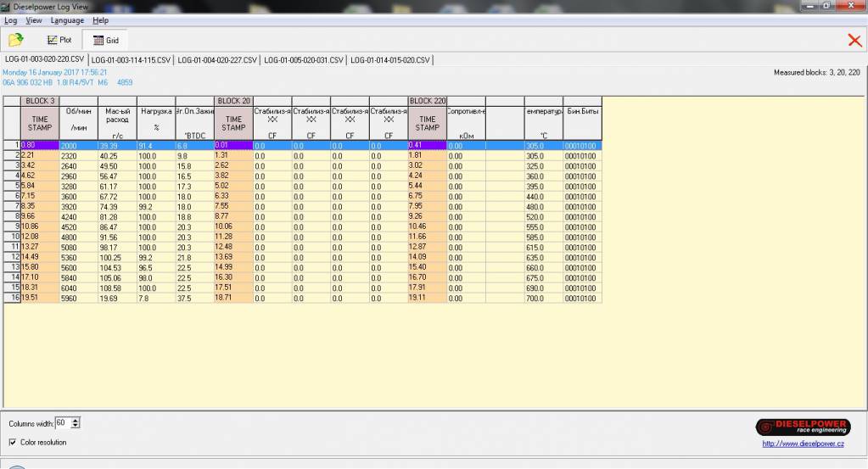Open the Log menu
868x469 pixels.
(11, 20)
